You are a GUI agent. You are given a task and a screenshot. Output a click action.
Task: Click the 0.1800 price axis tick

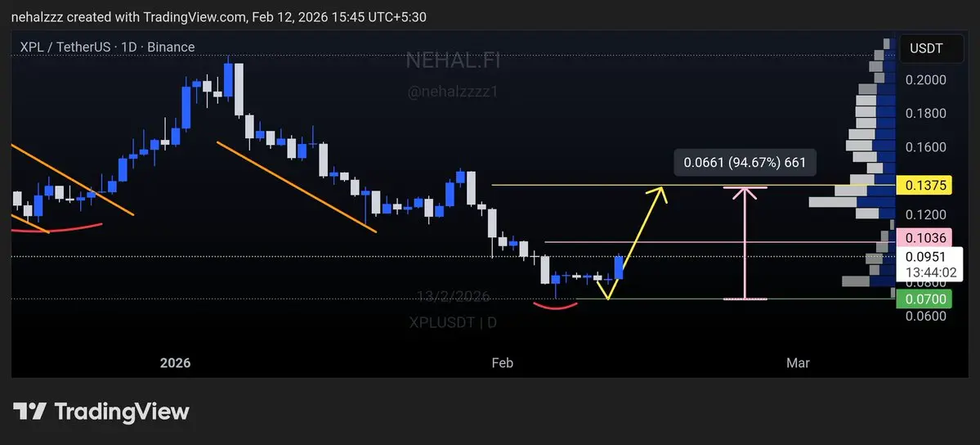click(927, 114)
